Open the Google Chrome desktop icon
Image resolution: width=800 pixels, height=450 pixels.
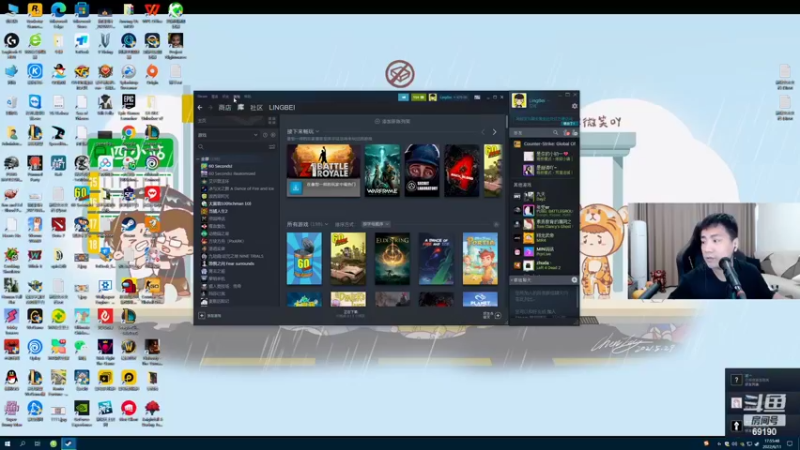point(129,135)
